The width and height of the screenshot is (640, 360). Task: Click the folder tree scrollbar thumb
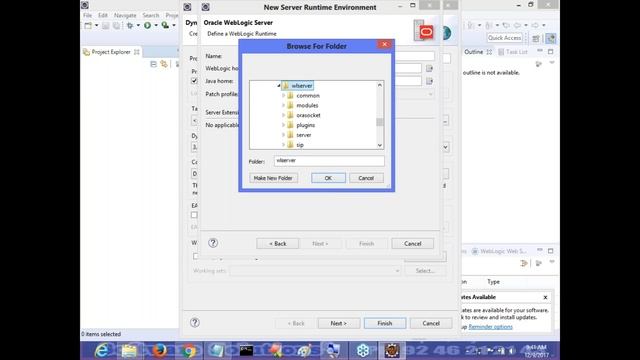click(380, 122)
